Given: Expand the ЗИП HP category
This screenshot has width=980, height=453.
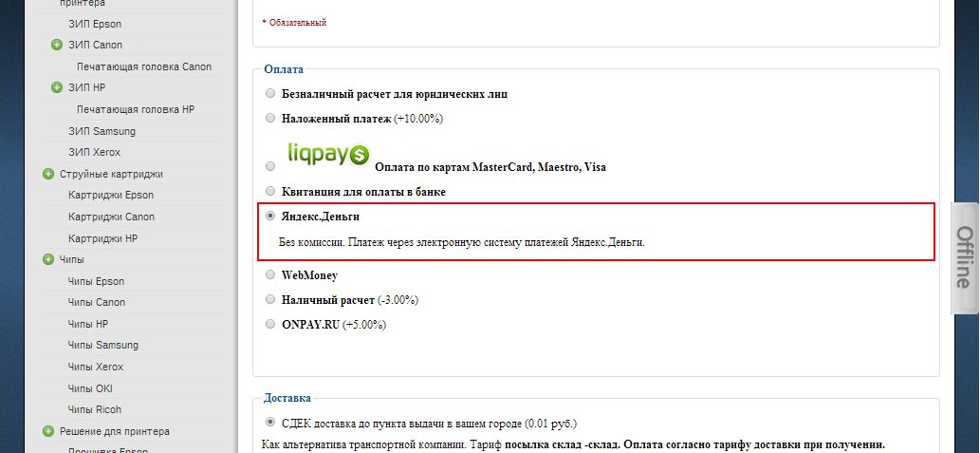Looking at the screenshot, I should [57, 88].
